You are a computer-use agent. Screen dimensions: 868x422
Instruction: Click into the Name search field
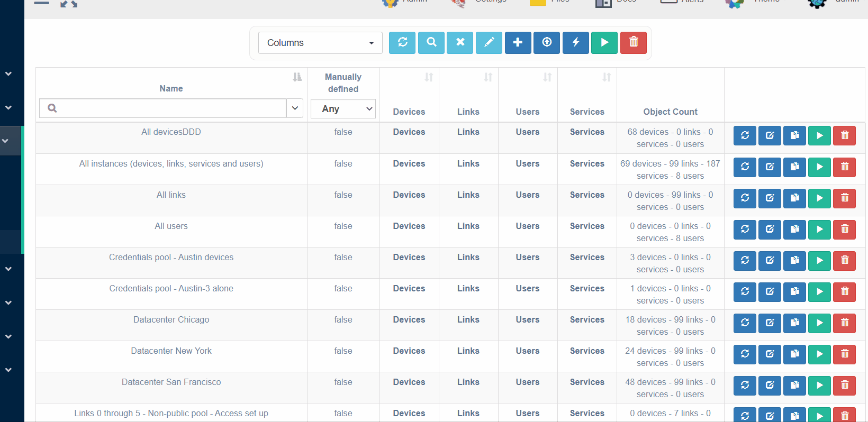pos(163,108)
